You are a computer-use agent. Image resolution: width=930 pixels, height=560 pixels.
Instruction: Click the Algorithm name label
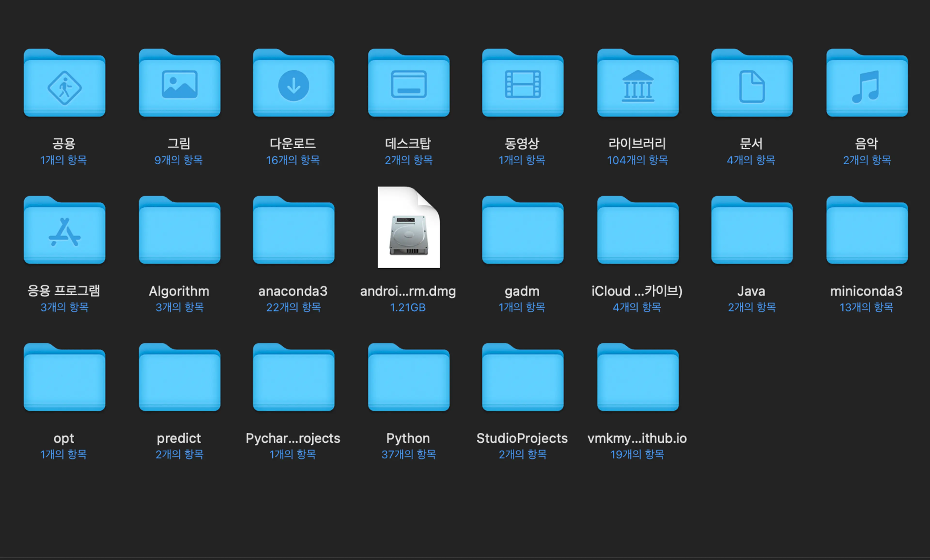click(x=179, y=291)
